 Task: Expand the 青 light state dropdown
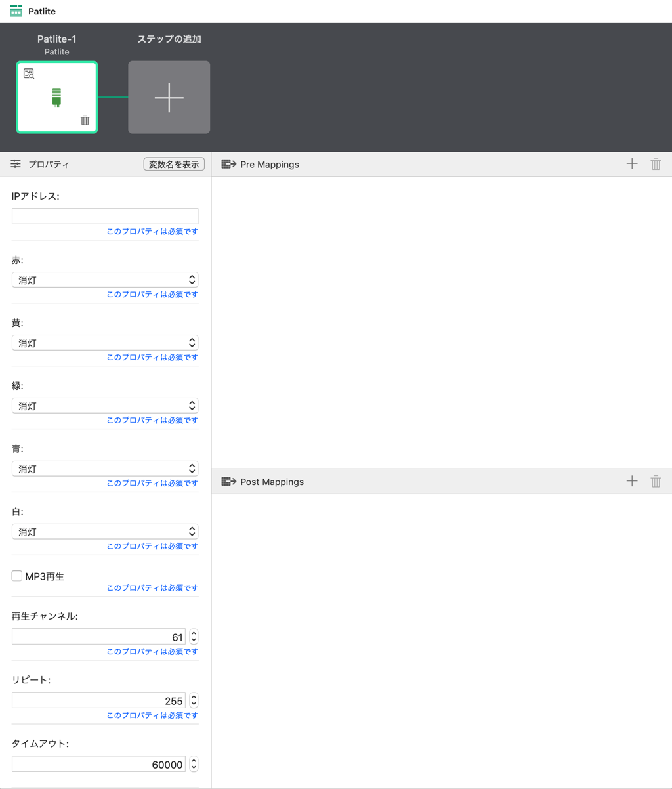(105, 469)
